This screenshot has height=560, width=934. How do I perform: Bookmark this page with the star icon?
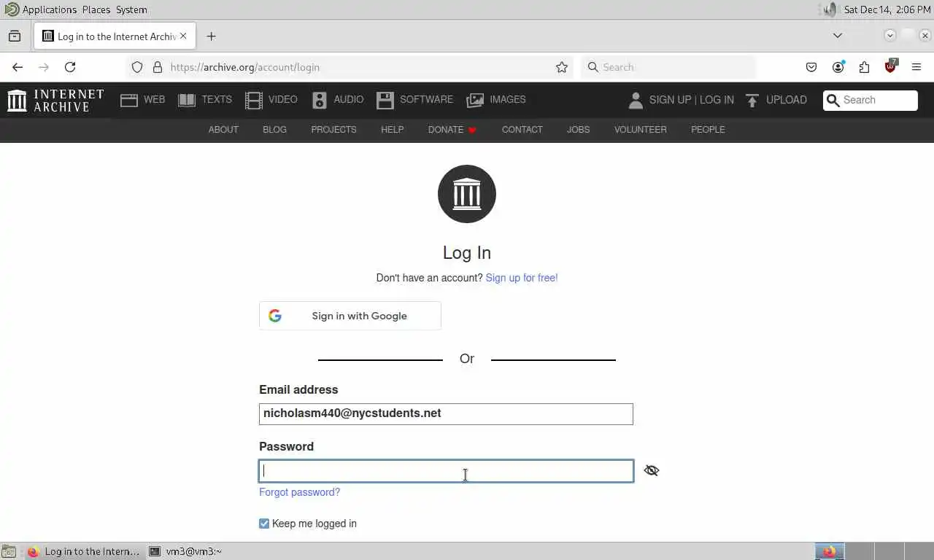tap(562, 67)
